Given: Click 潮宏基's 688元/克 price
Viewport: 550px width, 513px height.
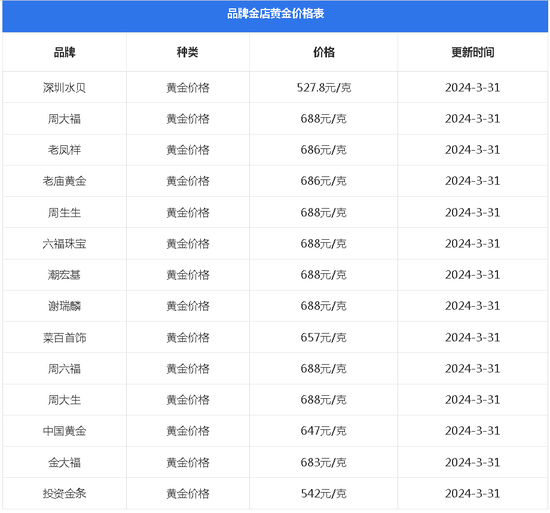Looking at the screenshot, I should click(x=324, y=275).
